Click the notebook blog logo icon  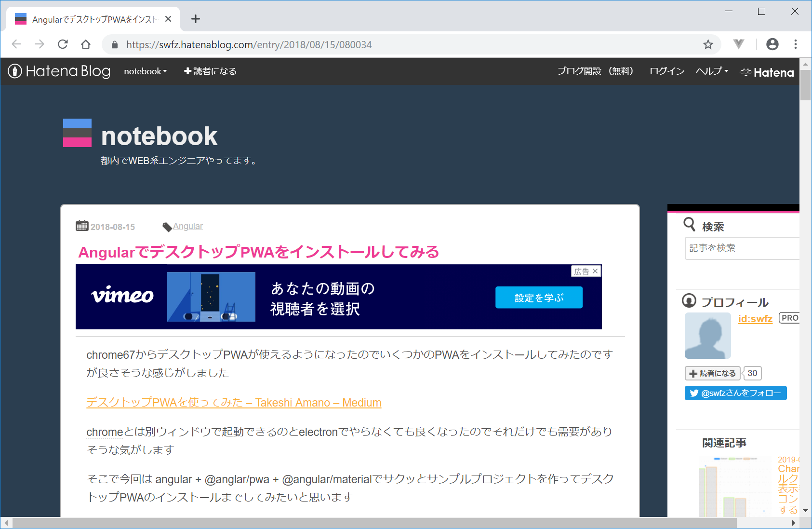(x=77, y=133)
